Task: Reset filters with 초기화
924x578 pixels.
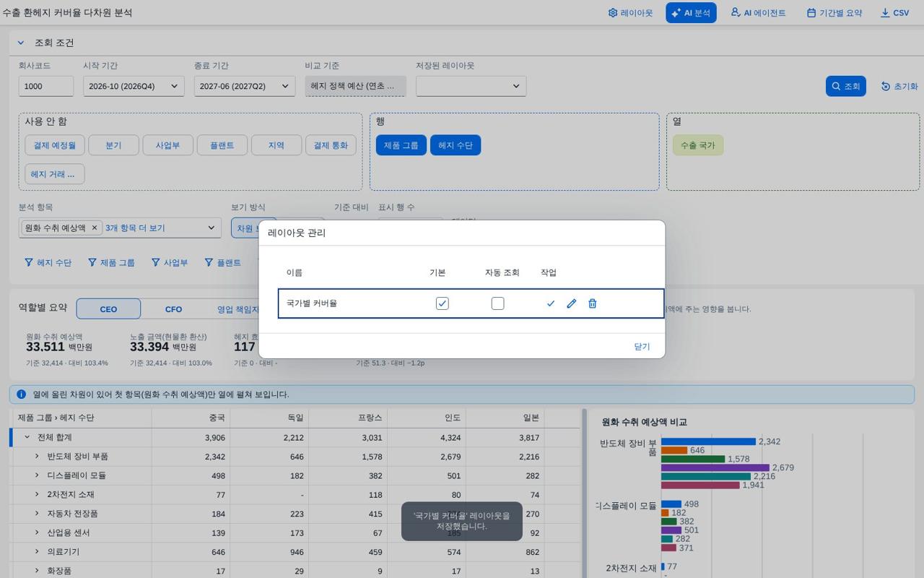Action: [899, 86]
